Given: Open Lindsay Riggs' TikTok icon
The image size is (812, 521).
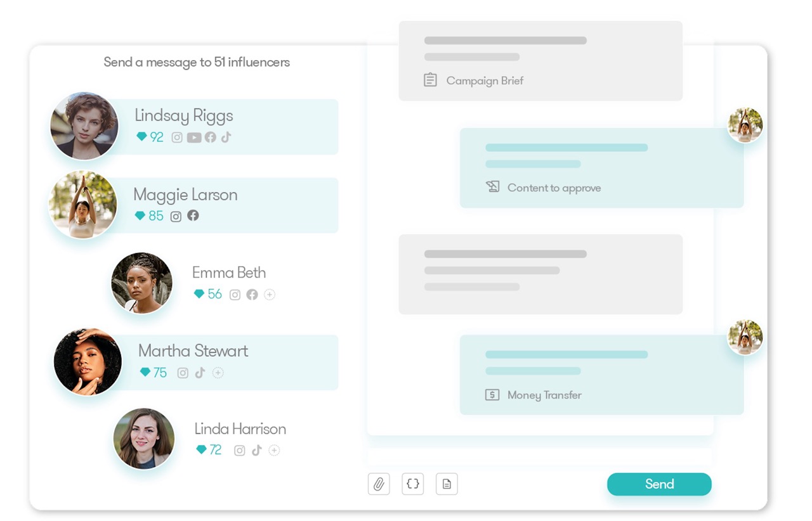Looking at the screenshot, I should pyautogui.click(x=226, y=137).
